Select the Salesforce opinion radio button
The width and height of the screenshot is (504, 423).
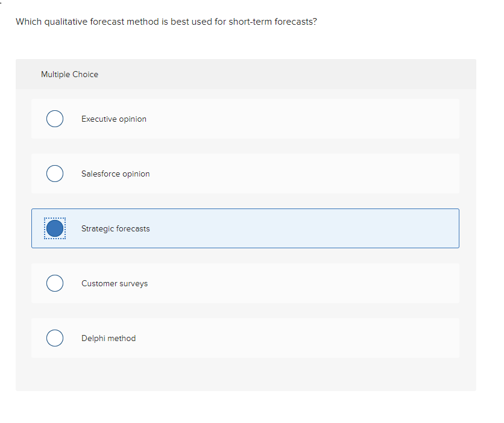tap(55, 174)
